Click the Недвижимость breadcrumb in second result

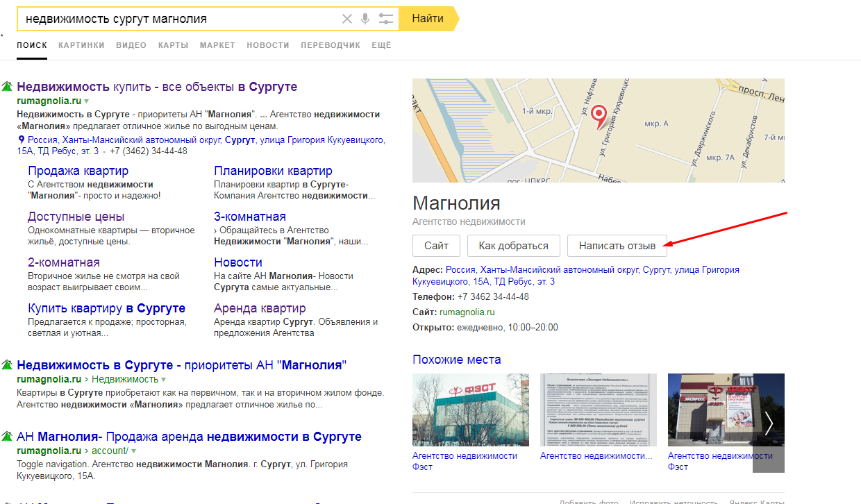pos(125,380)
